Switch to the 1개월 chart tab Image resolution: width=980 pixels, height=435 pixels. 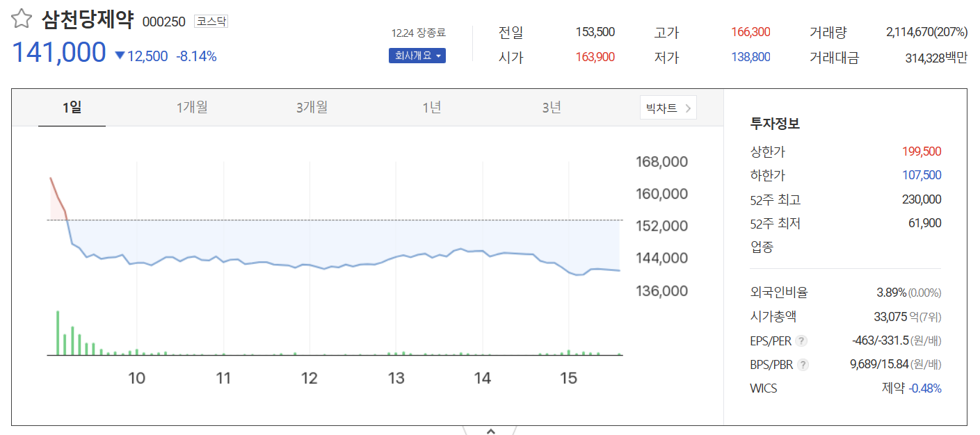click(192, 108)
